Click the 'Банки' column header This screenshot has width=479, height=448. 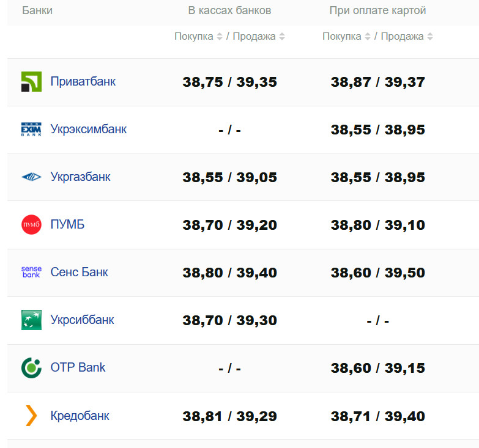click(x=37, y=10)
